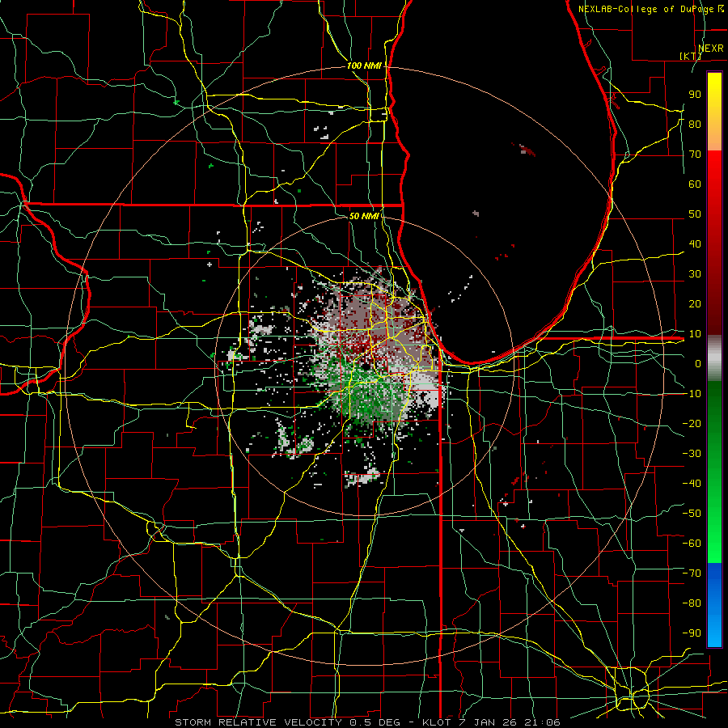Viewport: 728px width, 728px height.
Task: Click the 50 NMI range ring label
Action: coord(364,216)
